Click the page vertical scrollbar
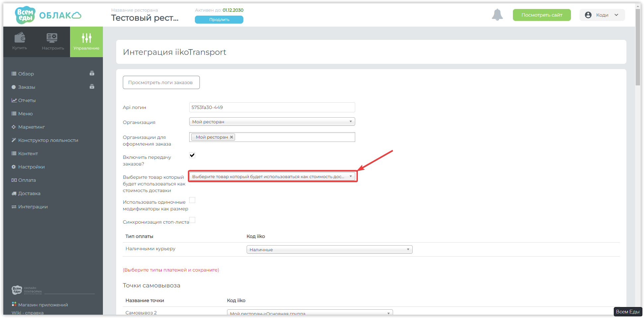The width and height of the screenshot is (644, 318). [x=638, y=47]
